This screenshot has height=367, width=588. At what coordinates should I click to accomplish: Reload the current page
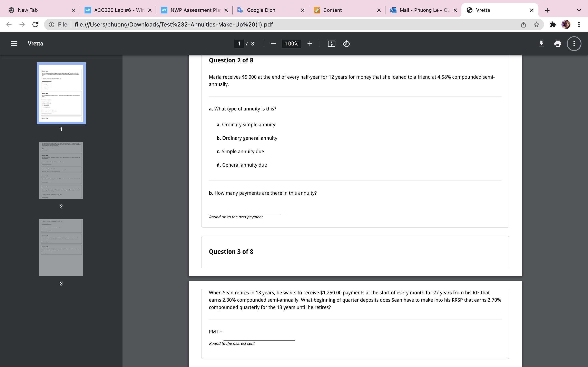(x=35, y=24)
